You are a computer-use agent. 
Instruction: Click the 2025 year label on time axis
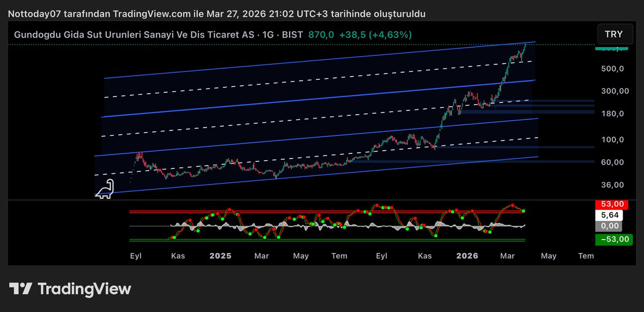pos(220,256)
